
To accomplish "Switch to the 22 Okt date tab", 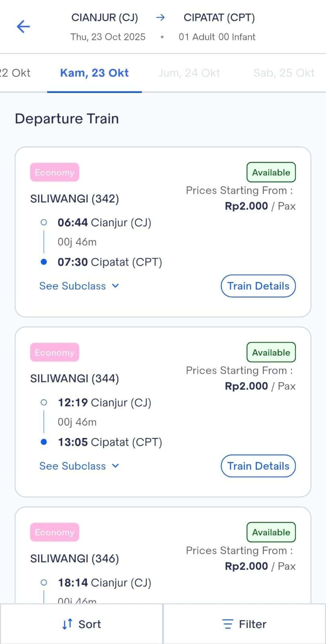I will (x=15, y=73).
